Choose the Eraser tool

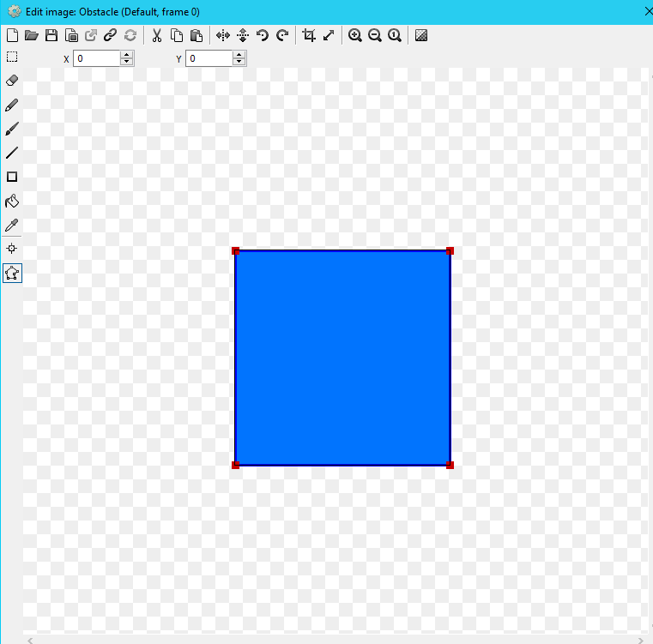tap(12, 81)
